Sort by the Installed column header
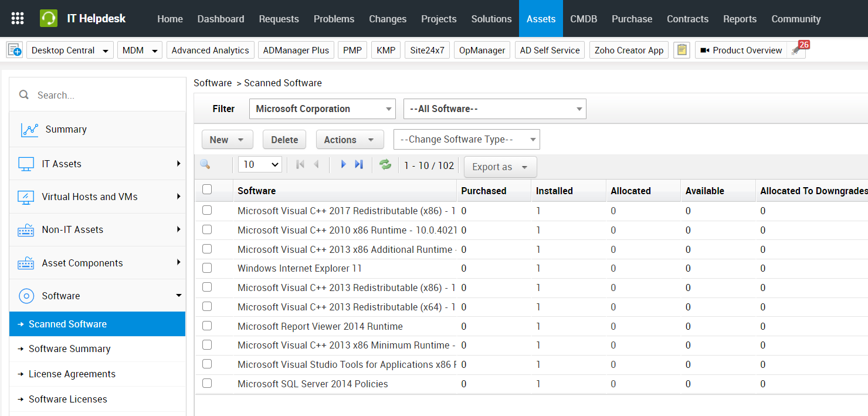Viewport: 868px width, 416px height. tap(554, 191)
